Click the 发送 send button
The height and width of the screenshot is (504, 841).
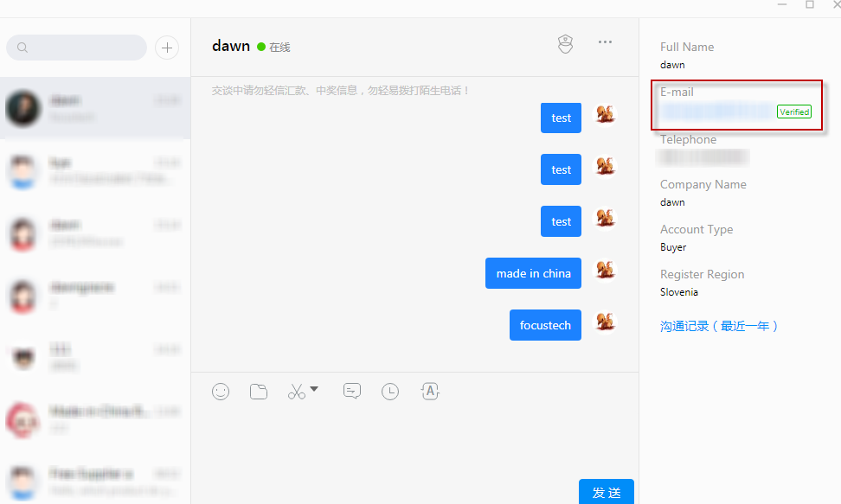pyautogui.click(x=607, y=492)
